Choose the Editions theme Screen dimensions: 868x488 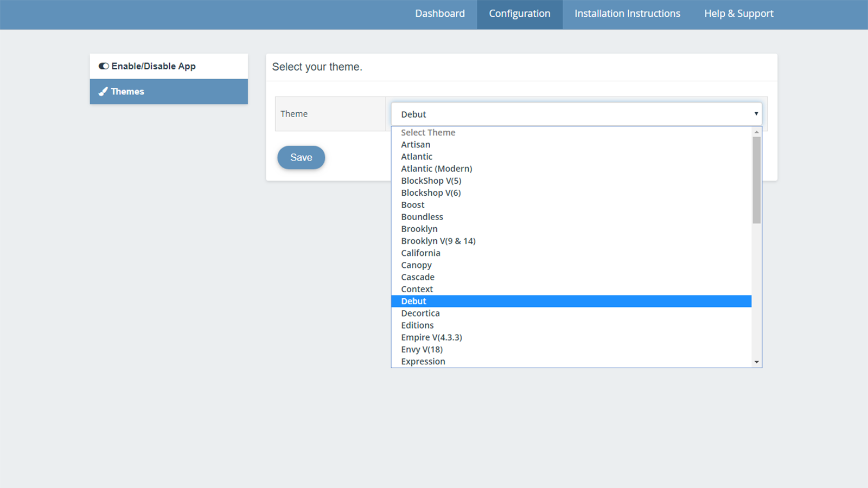(571, 325)
